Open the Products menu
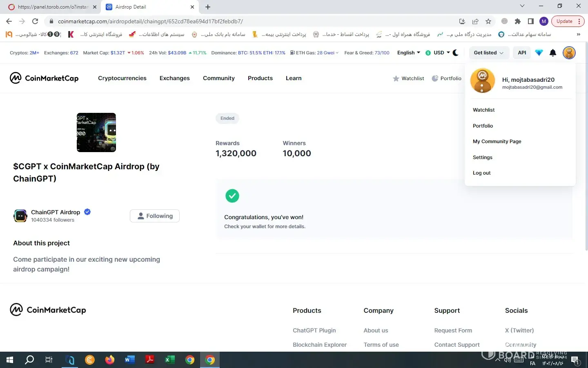The image size is (588, 368). pyautogui.click(x=260, y=78)
